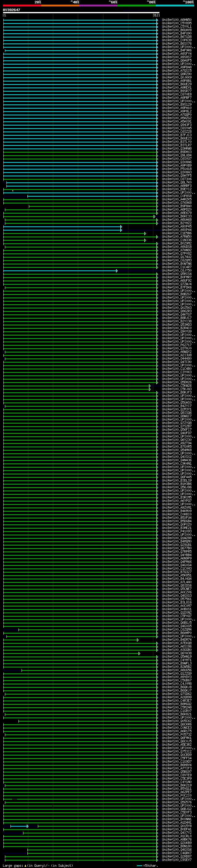Select the UniRef100_A9REV1 label
This screenshot has height=868, width=197.
tap(176, 88)
